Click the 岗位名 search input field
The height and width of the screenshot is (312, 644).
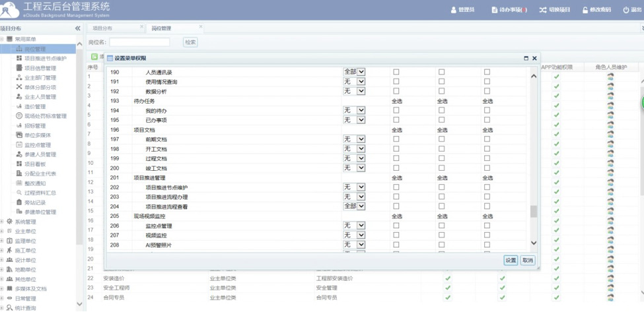coord(139,42)
